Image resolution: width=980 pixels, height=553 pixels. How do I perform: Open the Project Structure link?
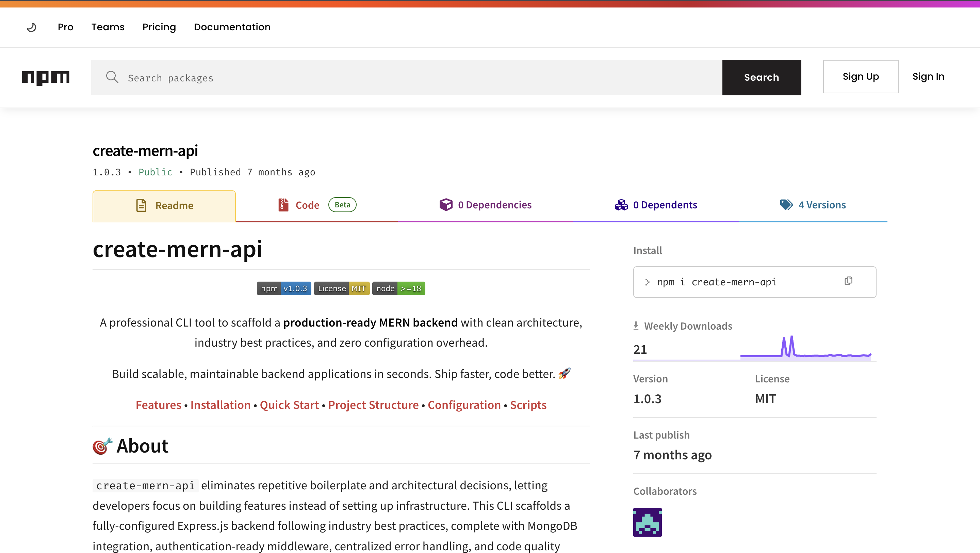pyautogui.click(x=373, y=405)
